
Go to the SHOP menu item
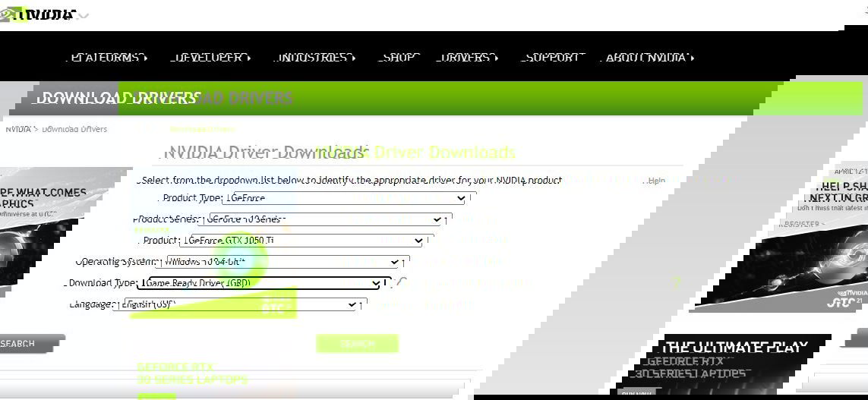pyautogui.click(x=399, y=58)
